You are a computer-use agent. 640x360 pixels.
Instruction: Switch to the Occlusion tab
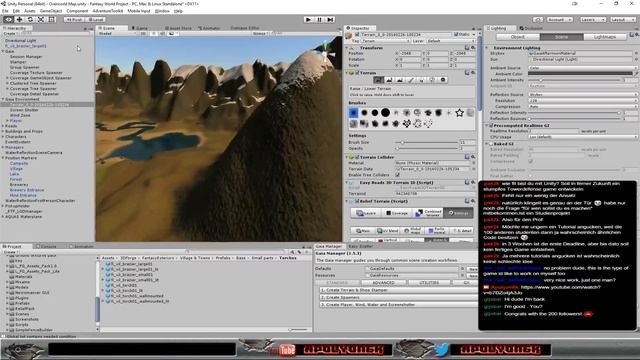click(x=531, y=28)
